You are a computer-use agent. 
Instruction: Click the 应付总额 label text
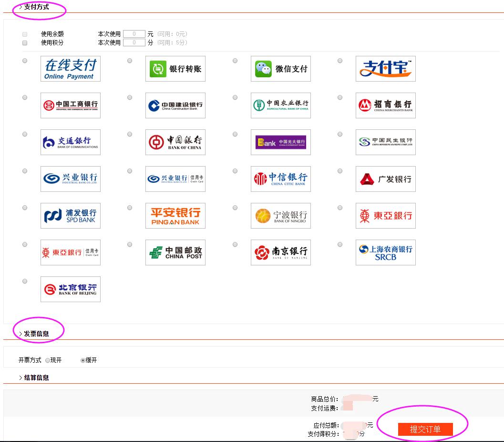pos(326,425)
